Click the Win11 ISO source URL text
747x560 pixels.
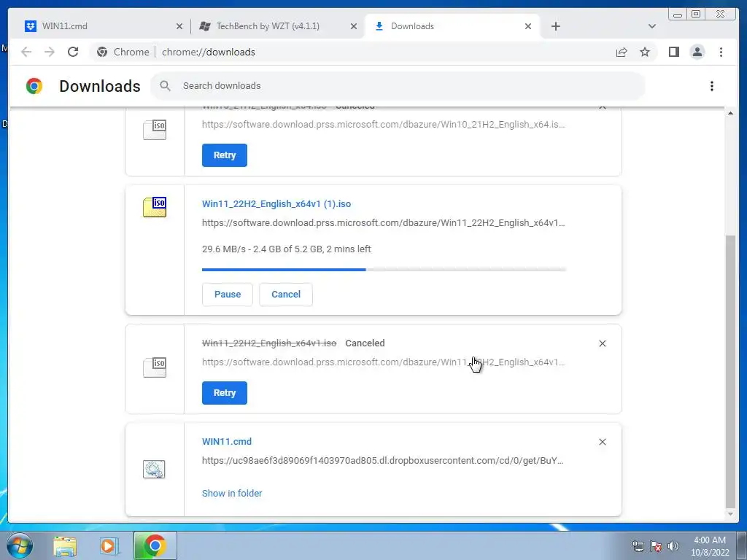coord(384,223)
